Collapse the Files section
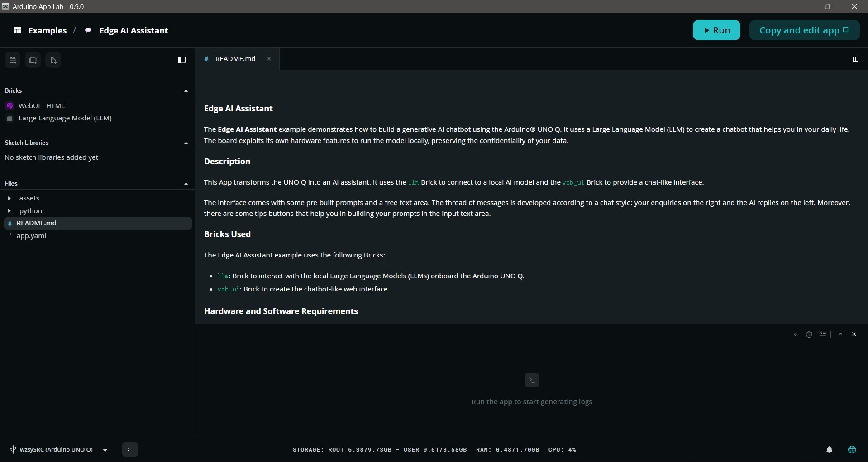The height and width of the screenshot is (462, 868). pyautogui.click(x=186, y=184)
